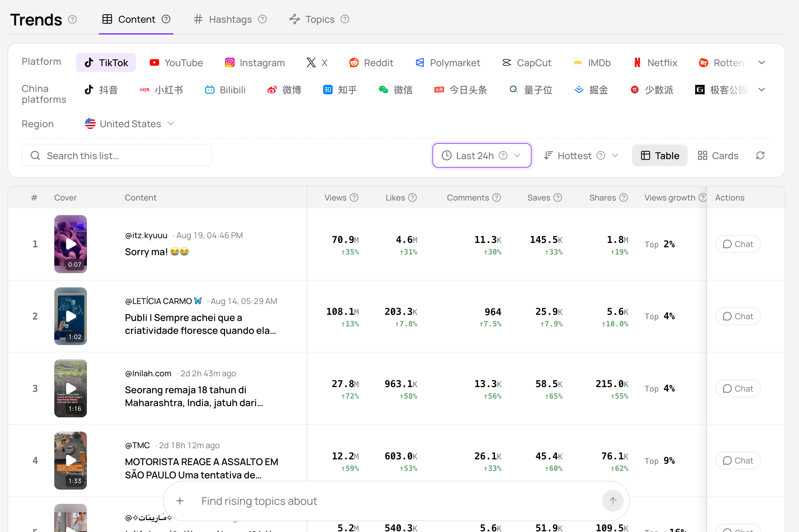Viewport: 799px width, 532px height.
Task: Open the United States region dropdown
Action: tap(129, 124)
